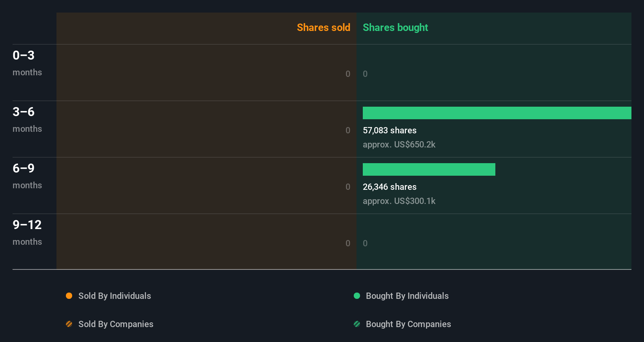Click the approx. US$650.2k value
Viewport: 644px width, 342px height.
(x=399, y=144)
